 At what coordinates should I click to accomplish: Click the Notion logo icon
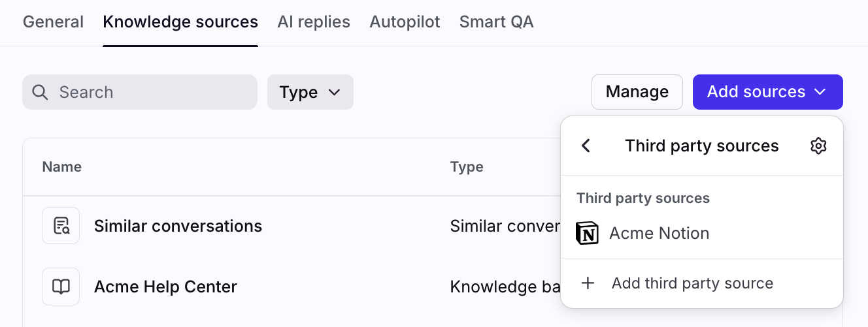pos(587,233)
